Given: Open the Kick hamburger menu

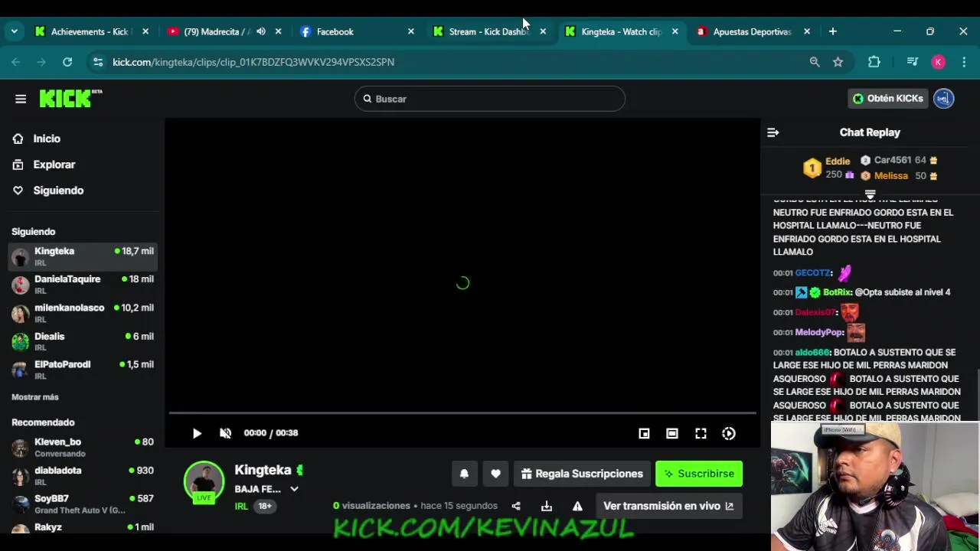Looking at the screenshot, I should pyautogui.click(x=21, y=99).
